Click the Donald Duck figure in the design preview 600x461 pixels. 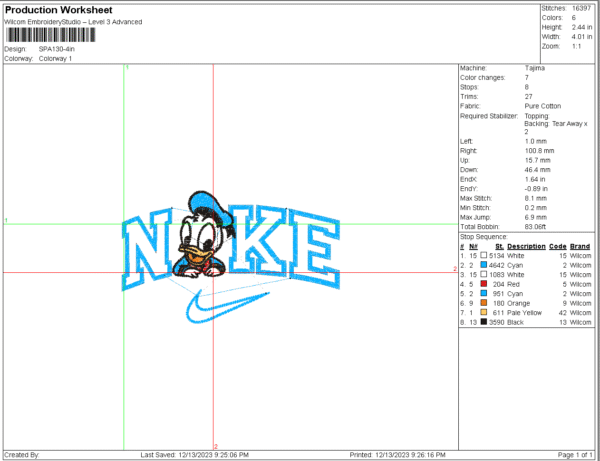click(x=203, y=234)
